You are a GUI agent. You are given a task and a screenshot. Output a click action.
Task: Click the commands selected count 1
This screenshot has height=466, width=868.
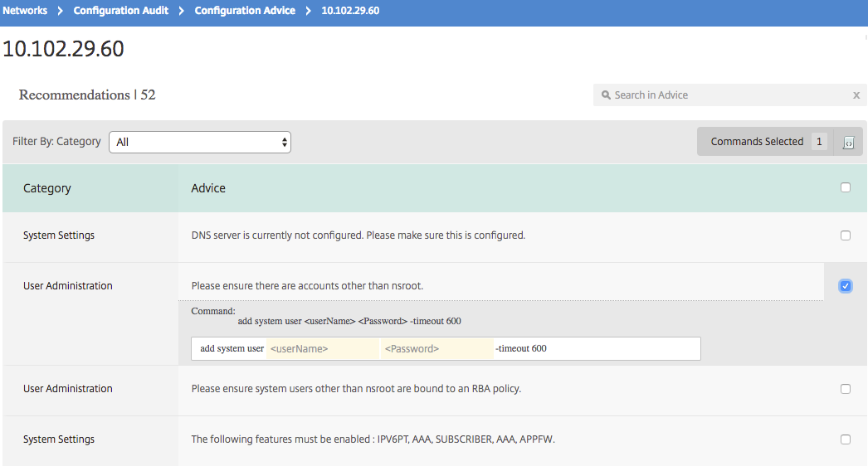pyautogui.click(x=819, y=142)
